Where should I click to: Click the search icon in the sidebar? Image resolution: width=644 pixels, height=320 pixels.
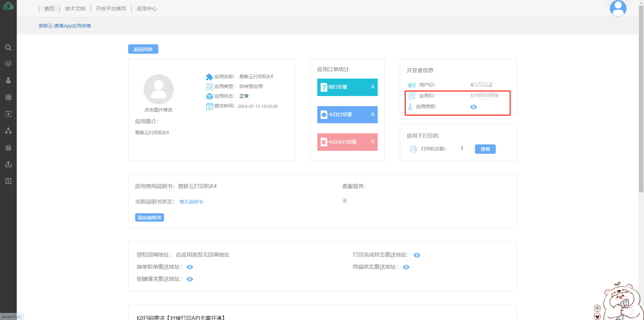coord(8,48)
